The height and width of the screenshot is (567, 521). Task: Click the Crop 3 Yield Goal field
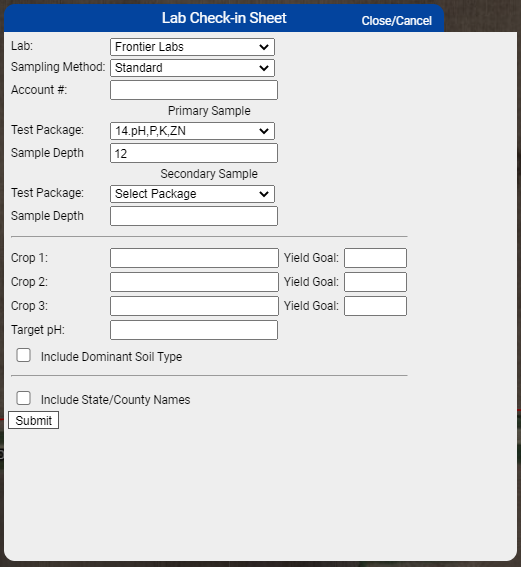375,306
